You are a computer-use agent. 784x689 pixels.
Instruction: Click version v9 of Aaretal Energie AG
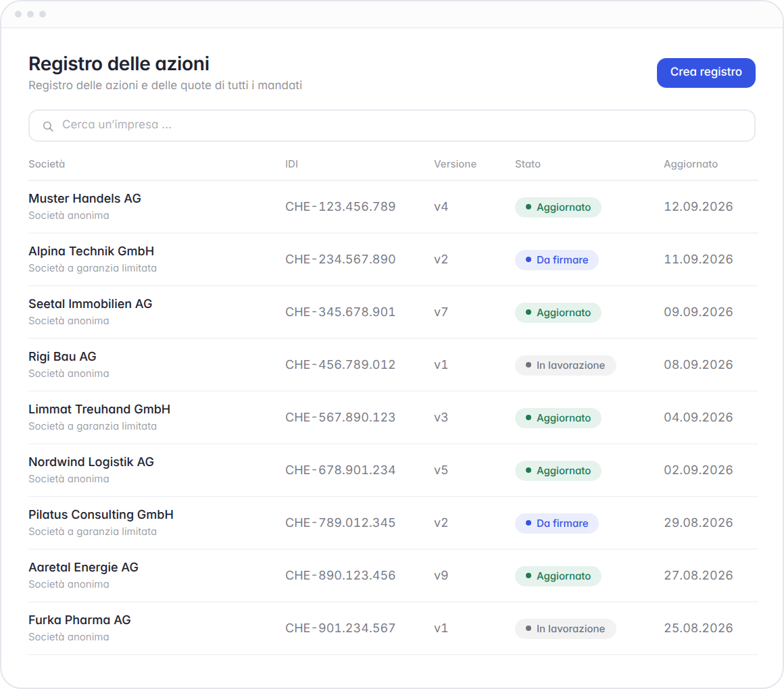[441, 576]
